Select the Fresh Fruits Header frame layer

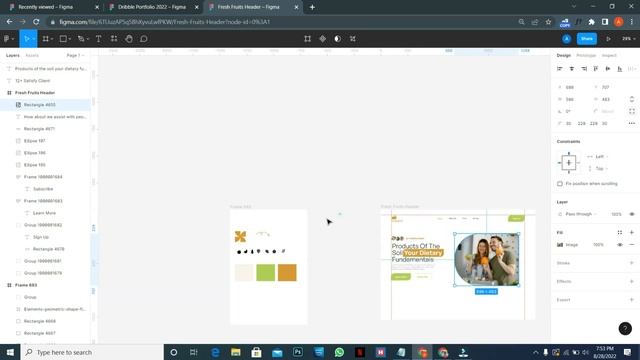(x=45, y=93)
